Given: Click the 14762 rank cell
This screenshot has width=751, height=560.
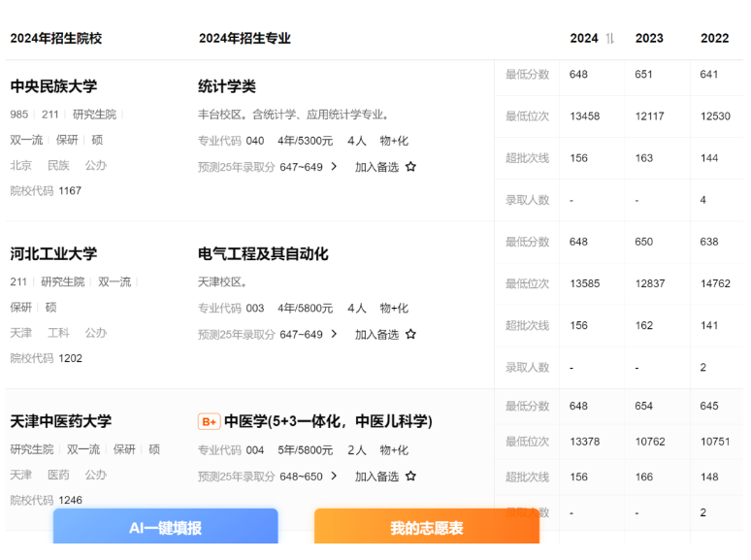Looking at the screenshot, I should pyautogui.click(x=715, y=284).
